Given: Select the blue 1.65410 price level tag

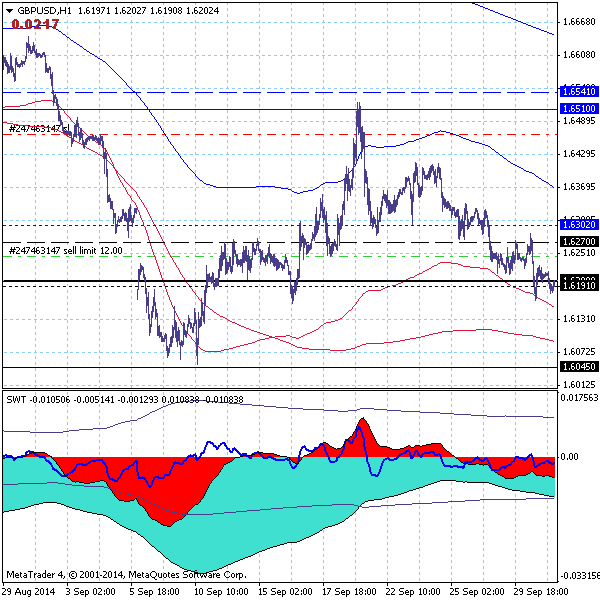Looking at the screenshot, I should click(579, 91).
